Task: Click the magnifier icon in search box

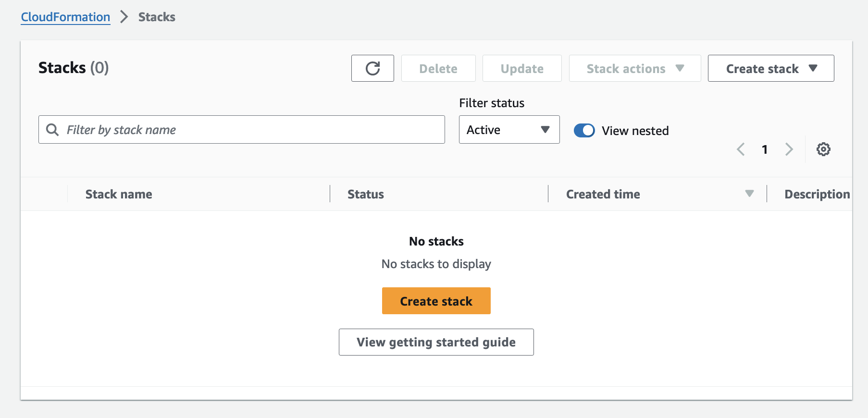Action: coord(52,130)
